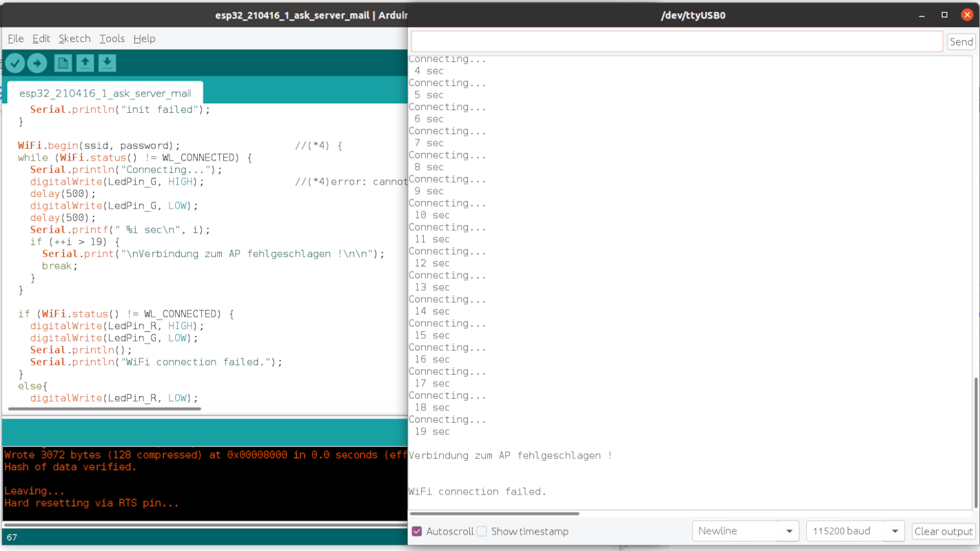Open the File menu
Viewport: 980px width, 551px height.
[x=16, y=39]
